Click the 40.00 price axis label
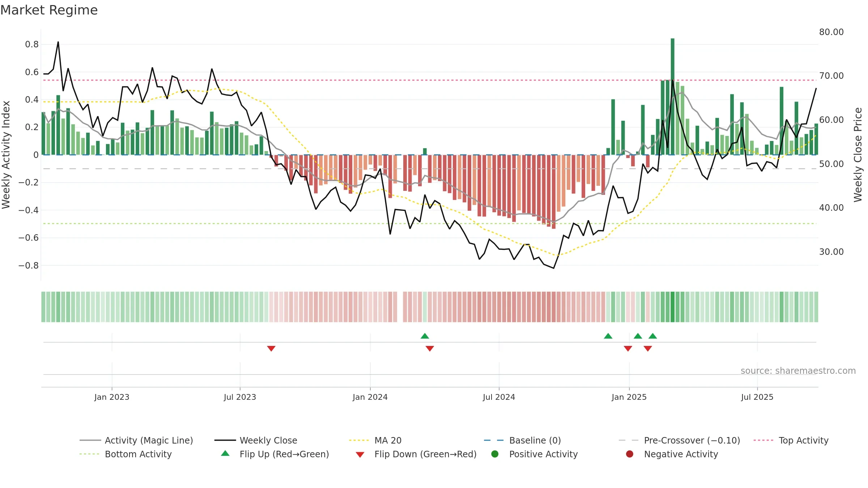Screen dimensions: 868x488 (x=831, y=208)
